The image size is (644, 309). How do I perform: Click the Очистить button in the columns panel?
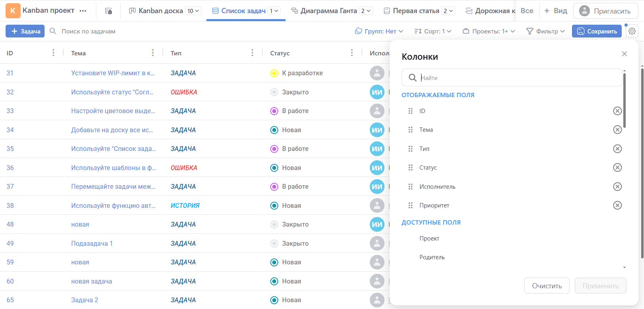(x=546, y=286)
